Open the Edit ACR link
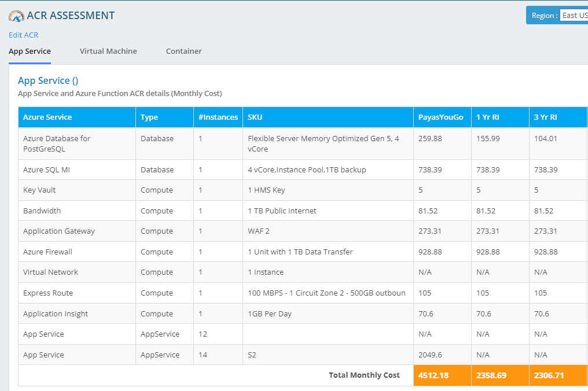Viewport: 588px width, 391px height. tap(23, 35)
